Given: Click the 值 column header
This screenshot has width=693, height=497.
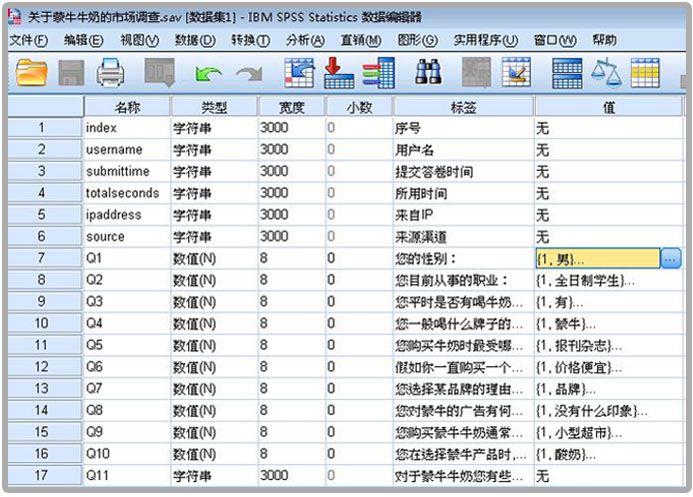Looking at the screenshot, I should point(609,107).
